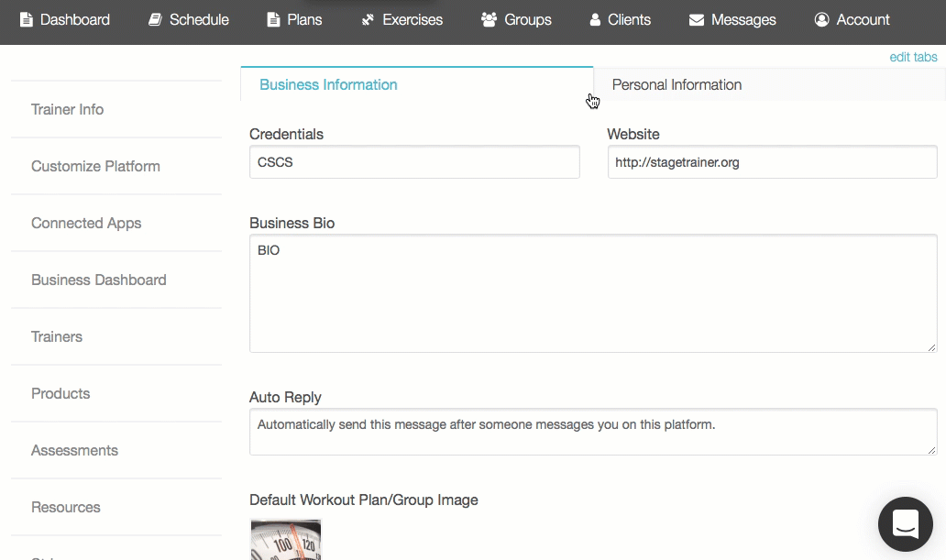
Task: Navigate to Groups menu item
Action: (x=516, y=20)
